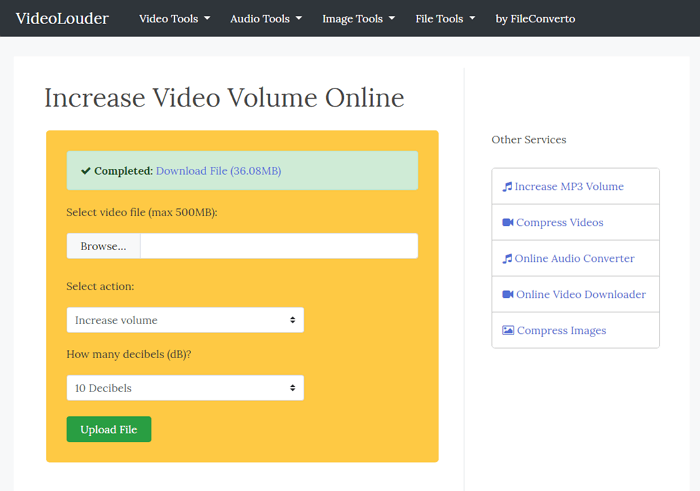
Task: Open the Image Tools dropdown
Action: (358, 18)
